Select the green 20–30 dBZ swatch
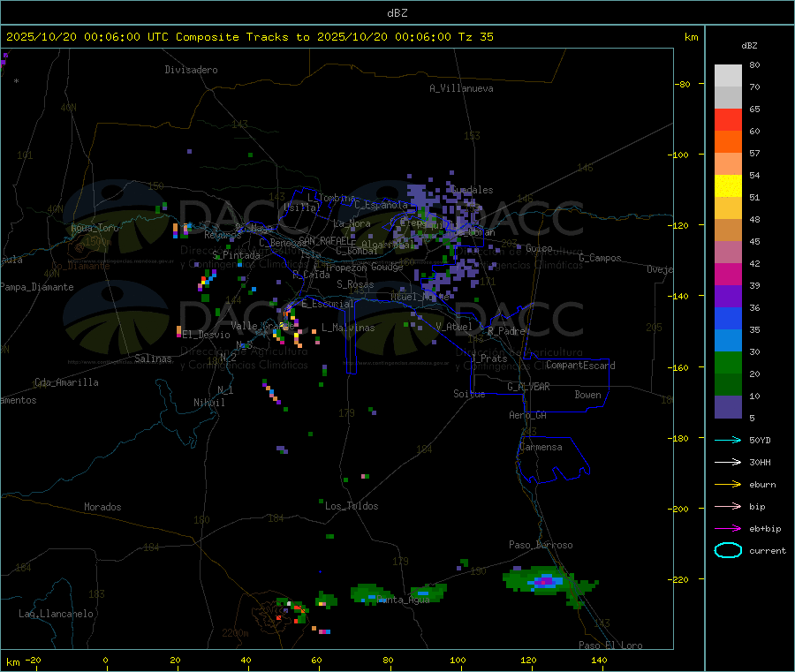 pos(728,362)
